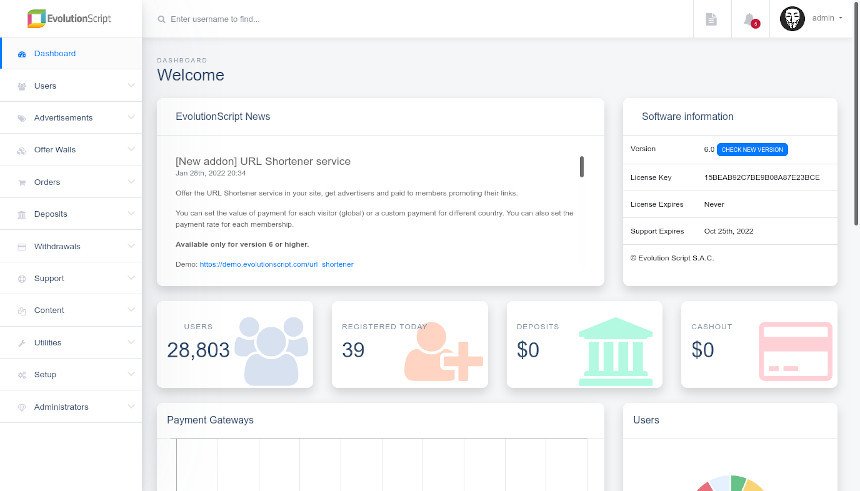
Task: Expand the Offer Walls chevron
Action: (x=131, y=149)
